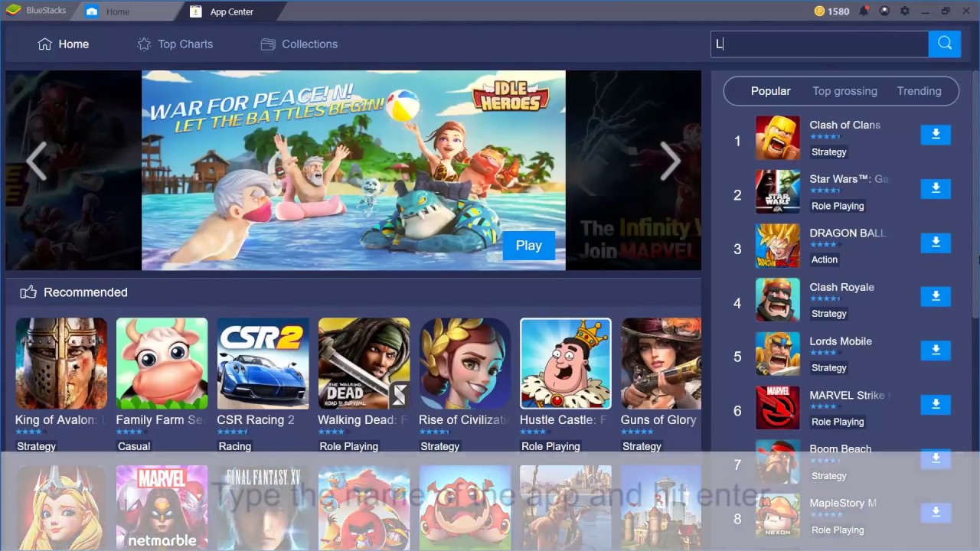Go to previous banner with left arrow
980x551 pixels.
pyautogui.click(x=36, y=161)
